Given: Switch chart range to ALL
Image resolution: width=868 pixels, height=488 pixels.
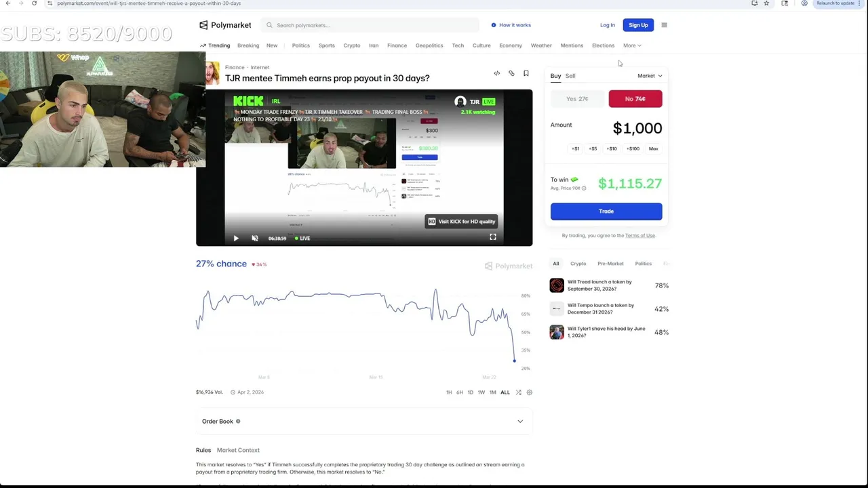Looking at the screenshot, I should [505, 392].
